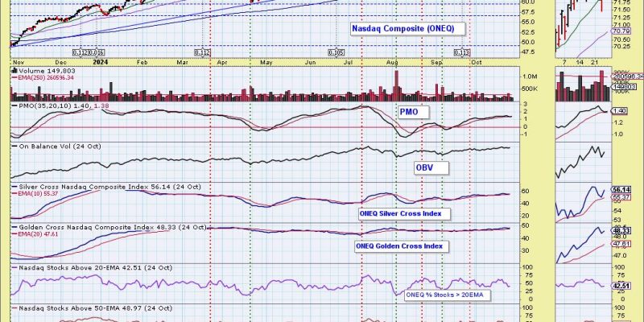Click the 'Volume 149,803' panel legend
The image size is (644, 322).
click(x=46, y=71)
